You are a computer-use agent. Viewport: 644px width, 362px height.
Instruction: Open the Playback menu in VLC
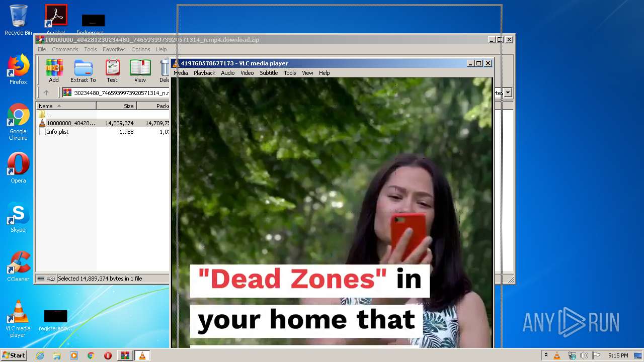[204, 73]
